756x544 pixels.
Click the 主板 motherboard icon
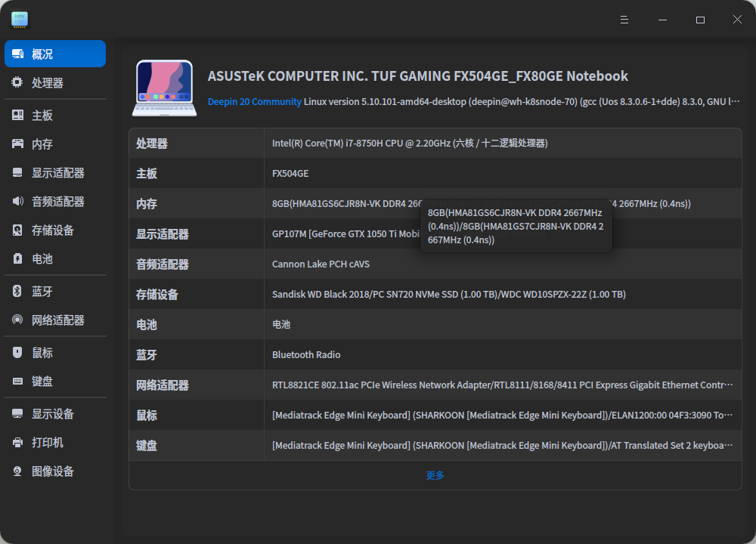tap(17, 115)
